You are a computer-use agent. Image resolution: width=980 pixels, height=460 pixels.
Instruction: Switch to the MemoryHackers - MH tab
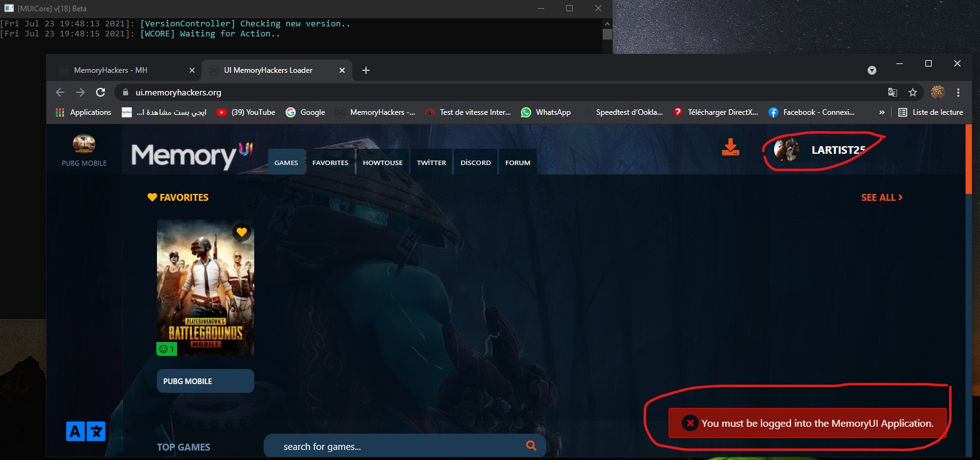(x=126, y=70)
